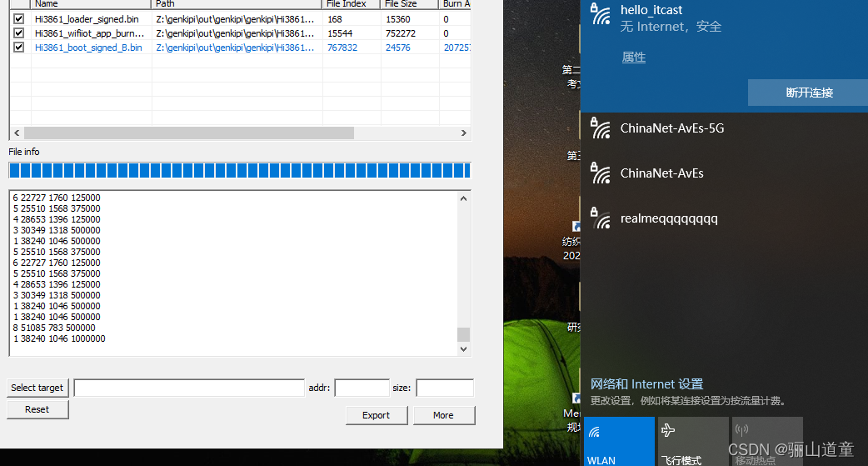The height and width of the screenshot is (466, 868).
Task: Click the path of Hi3861_boot_signed_B.bin
Action: point(235,48)
